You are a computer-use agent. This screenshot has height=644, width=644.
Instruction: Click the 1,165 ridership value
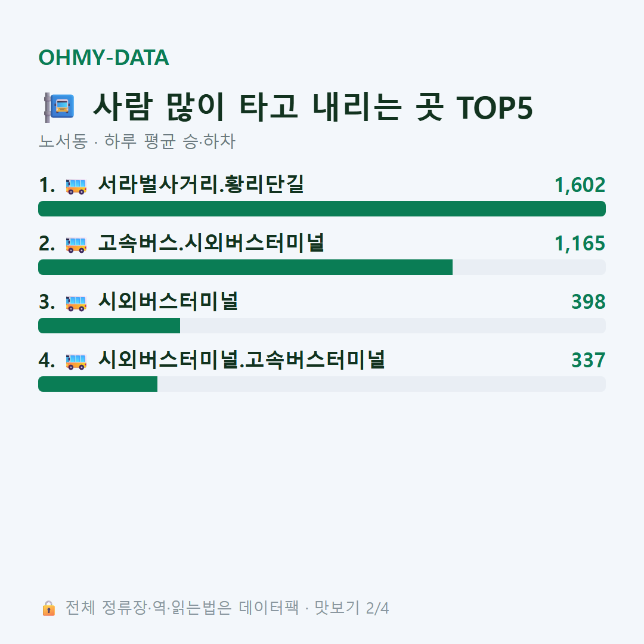tap(580, 243)
